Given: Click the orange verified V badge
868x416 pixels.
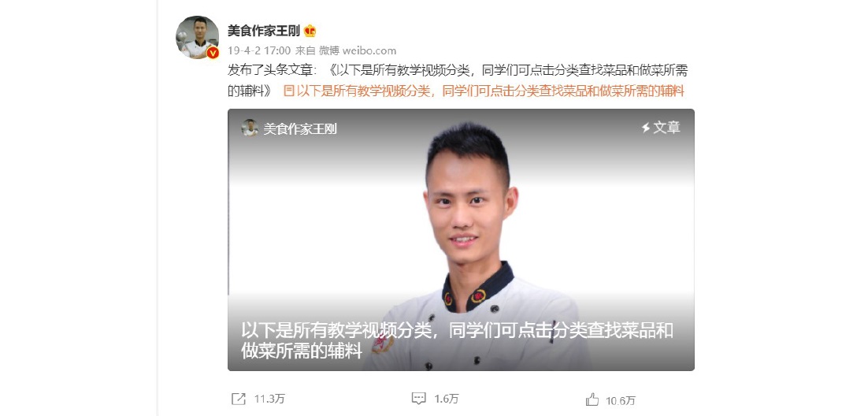Looking at the screenshot, I should pos(213,53).
